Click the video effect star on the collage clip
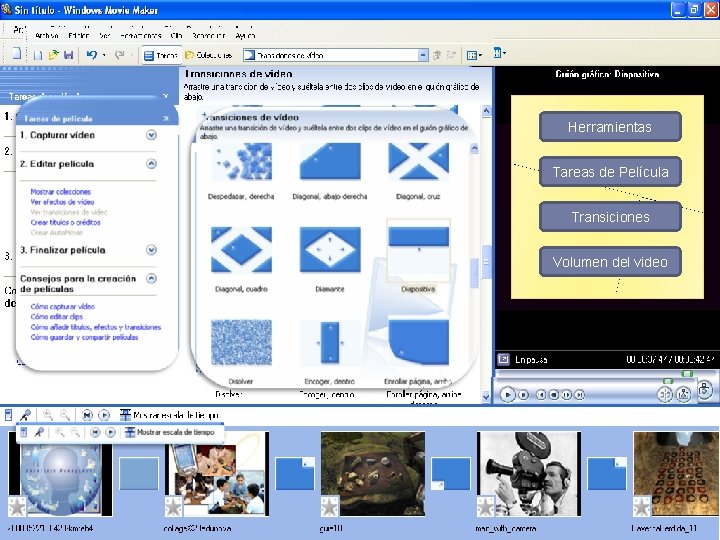This screenshot has width=720, height=540. click(x=174, y=507)
